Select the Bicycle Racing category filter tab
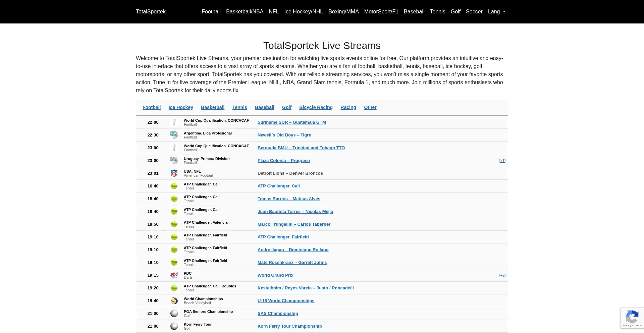The image size is (644, 333). [x=316, y=107]
